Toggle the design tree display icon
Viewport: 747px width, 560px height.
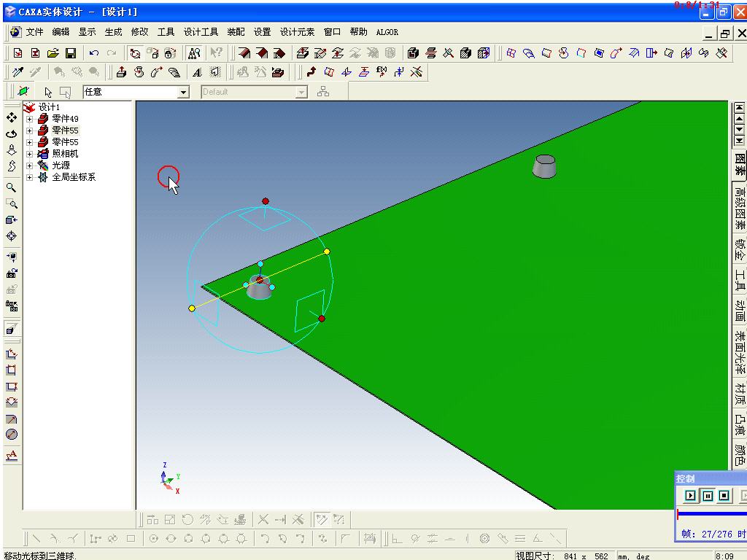194,52
